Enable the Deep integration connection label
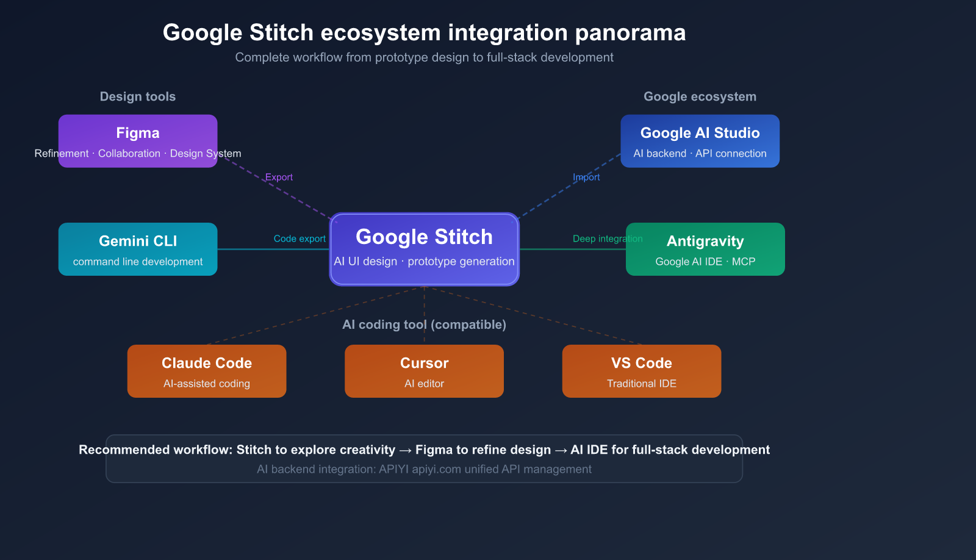The image size is (976, 560). click(608, 239)
